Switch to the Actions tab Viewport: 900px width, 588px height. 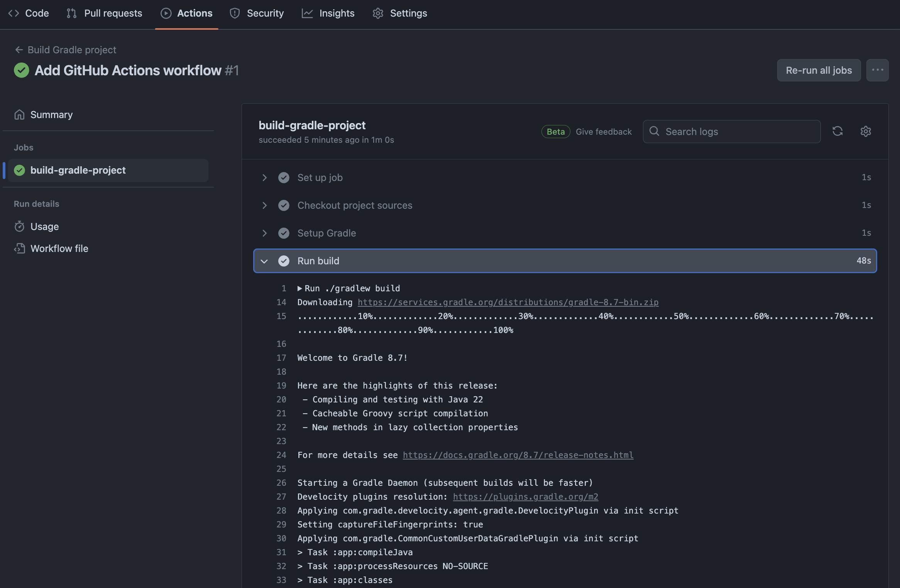[x=187, y=13]
